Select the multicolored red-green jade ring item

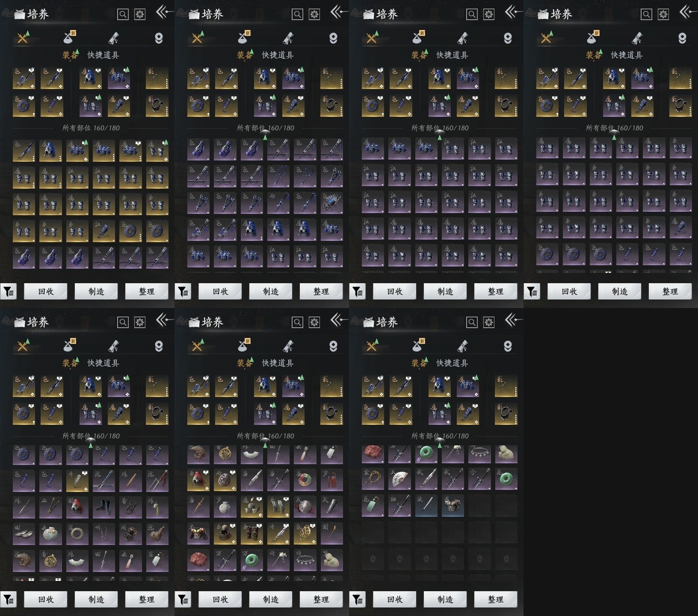305,480
